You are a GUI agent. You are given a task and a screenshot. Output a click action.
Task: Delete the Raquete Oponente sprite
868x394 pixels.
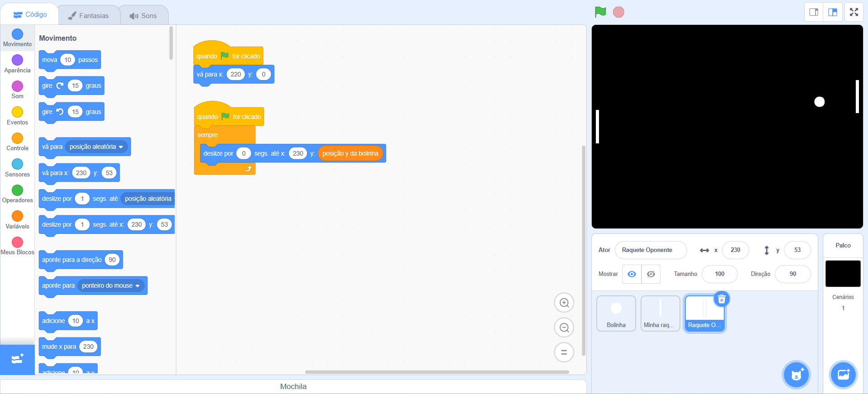tap(722, 299)
